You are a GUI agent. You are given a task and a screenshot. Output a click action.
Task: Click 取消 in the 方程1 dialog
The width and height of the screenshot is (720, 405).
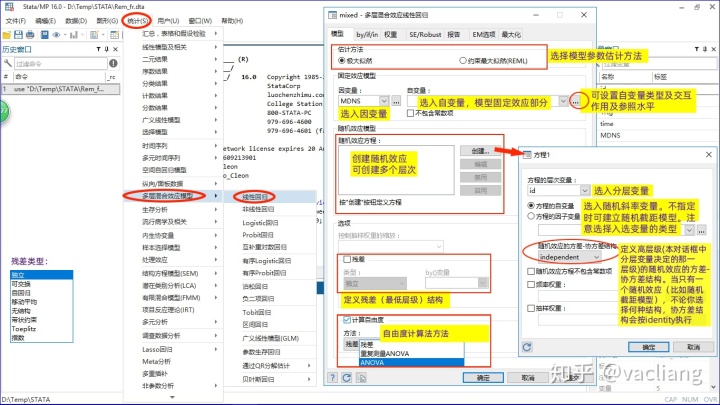[693, 347]
